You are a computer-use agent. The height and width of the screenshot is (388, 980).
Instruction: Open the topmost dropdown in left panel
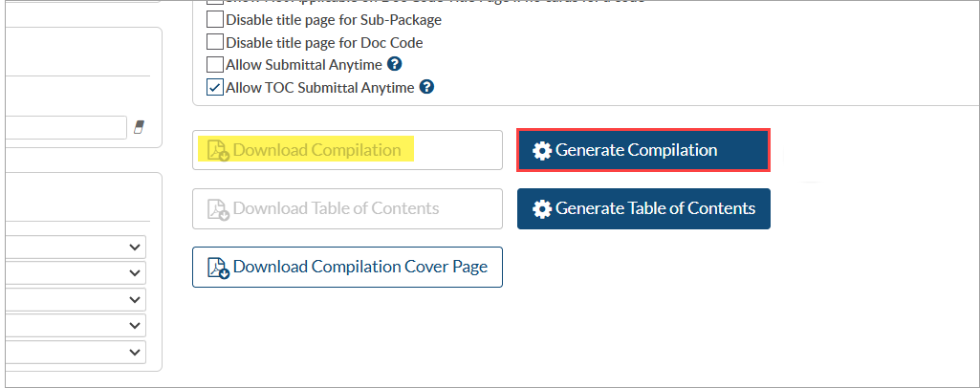click(133, 248)
